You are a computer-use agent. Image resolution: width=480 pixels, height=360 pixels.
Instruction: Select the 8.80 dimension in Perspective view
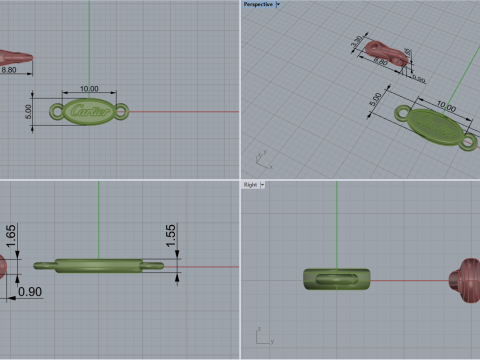tap(380, 61)
